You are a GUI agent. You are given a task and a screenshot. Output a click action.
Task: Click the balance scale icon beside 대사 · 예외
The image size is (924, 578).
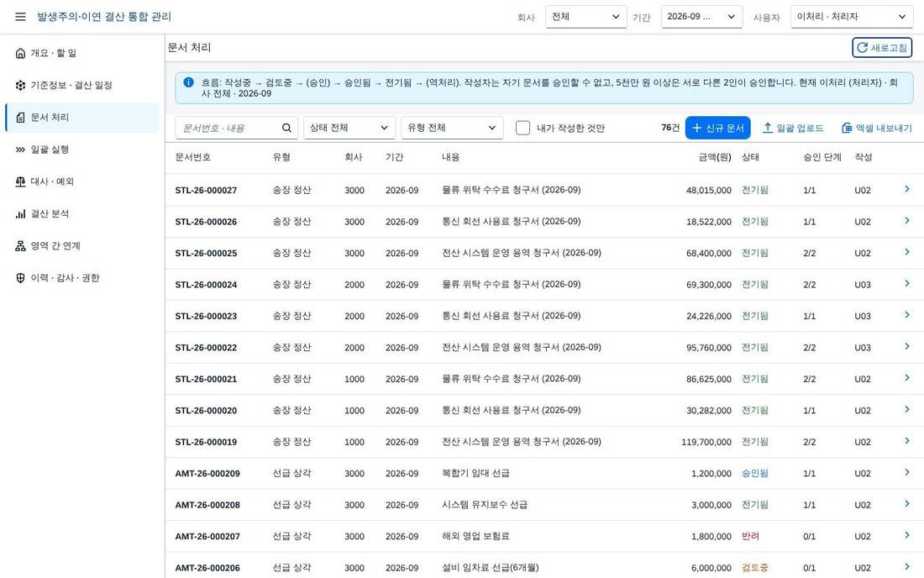(21, 181)
